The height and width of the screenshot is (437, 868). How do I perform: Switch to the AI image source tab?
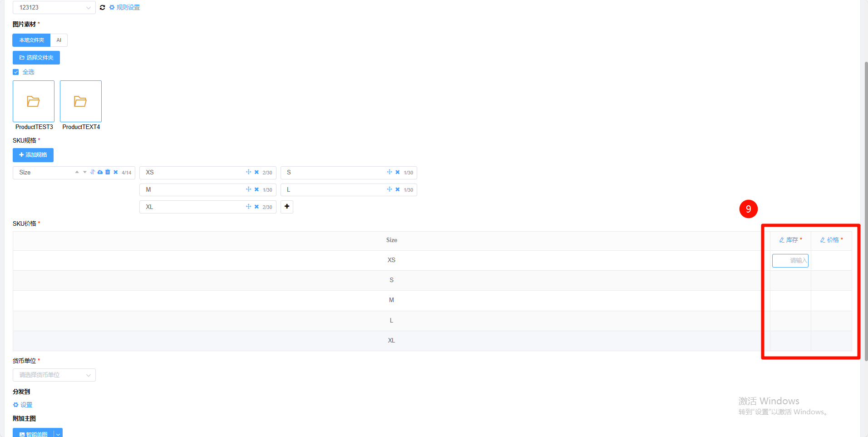click(x=59, y=40)
